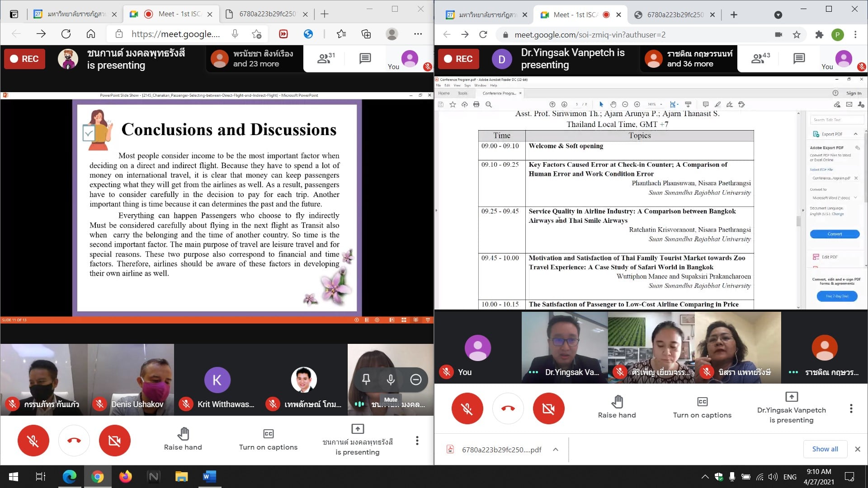Hang up call in right Meet window
The height and width of the screenshot is (488, 868).
pos(508,408)
